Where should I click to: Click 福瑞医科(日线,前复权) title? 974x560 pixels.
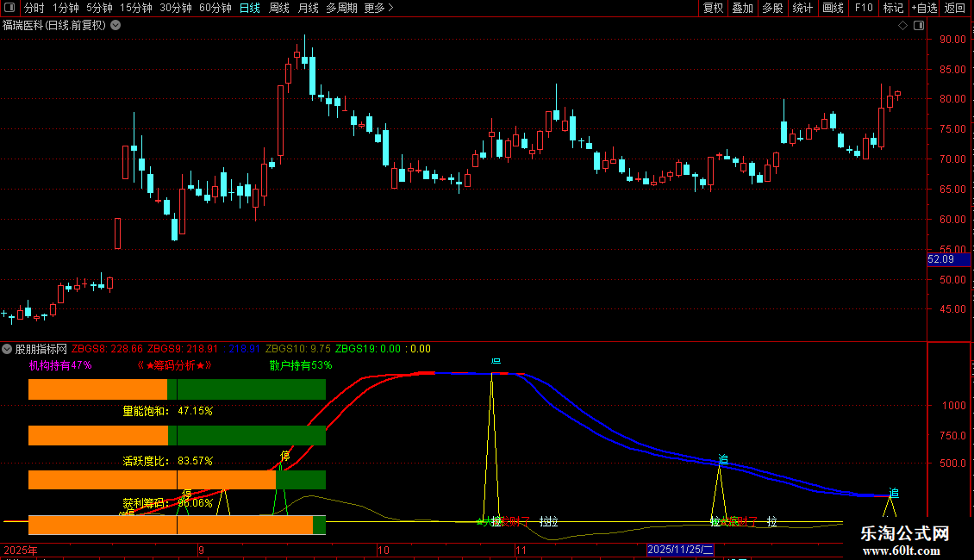click(x=54, y=26)
